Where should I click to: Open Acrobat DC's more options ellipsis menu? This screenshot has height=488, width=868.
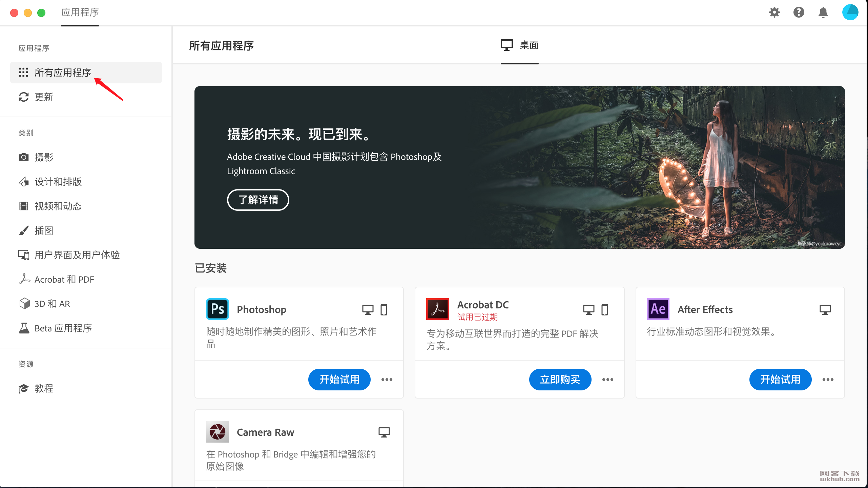(607, 380)
